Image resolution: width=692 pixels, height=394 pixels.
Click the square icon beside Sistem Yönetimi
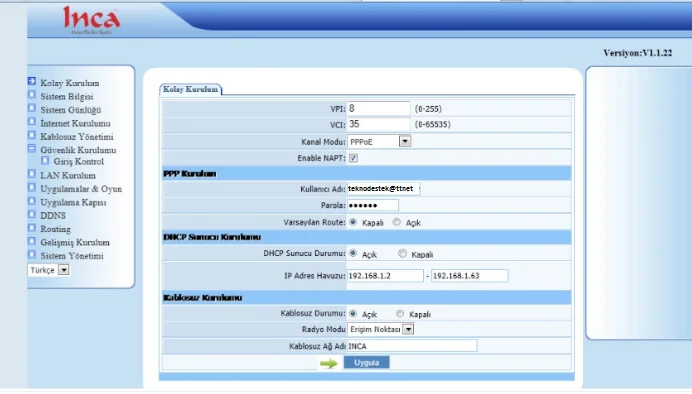32,254
